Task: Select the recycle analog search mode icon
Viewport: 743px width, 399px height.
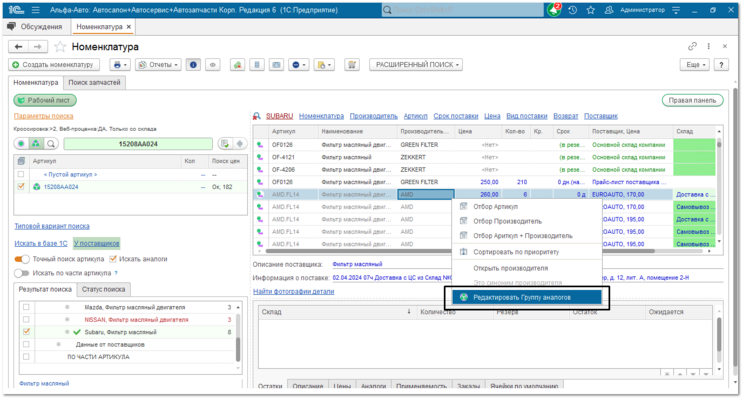Action: coord(36,144)
